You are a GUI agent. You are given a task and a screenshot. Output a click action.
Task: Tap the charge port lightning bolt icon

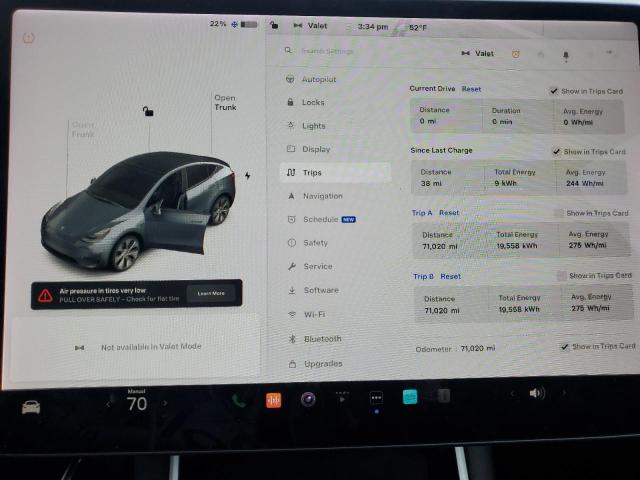pyautogui.click(x=247, y=176)
